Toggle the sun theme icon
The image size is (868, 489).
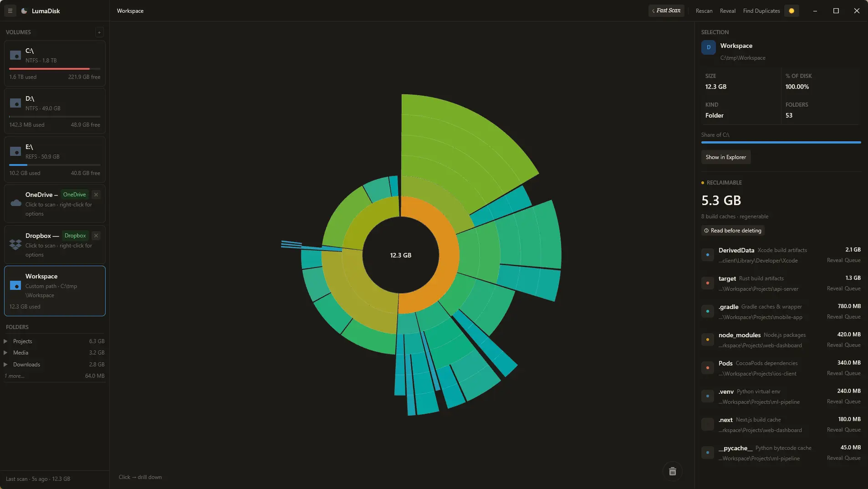pos(791,11)
